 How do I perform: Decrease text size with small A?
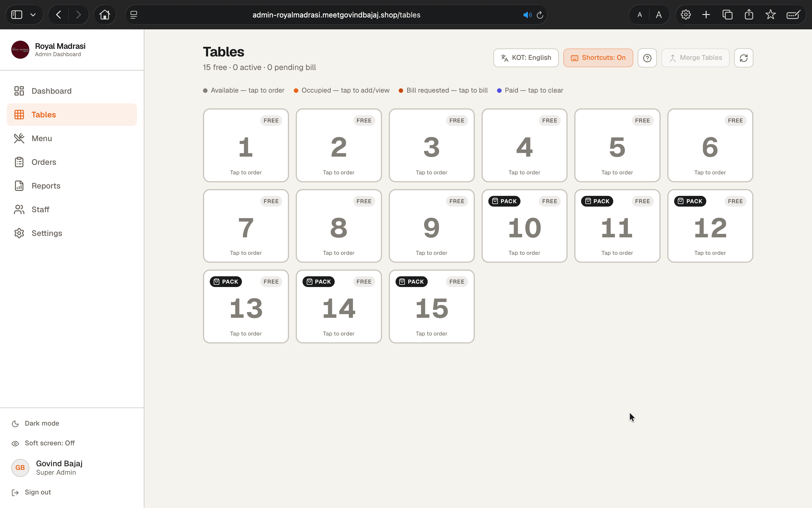tap(639, 15)
